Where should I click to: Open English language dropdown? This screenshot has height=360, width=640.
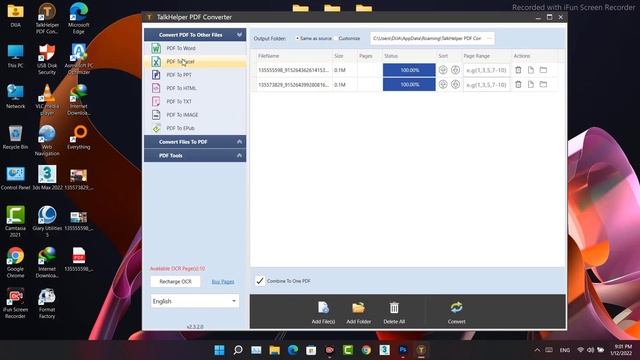[x=195, y=301]
